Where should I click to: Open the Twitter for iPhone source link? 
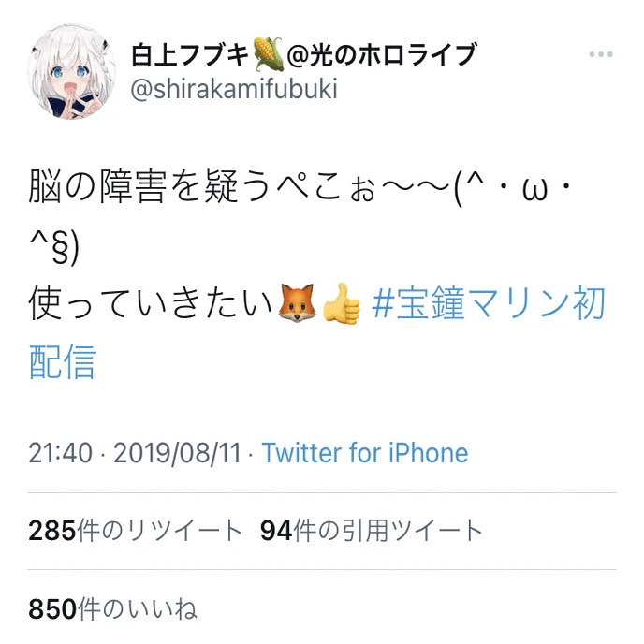365,453
